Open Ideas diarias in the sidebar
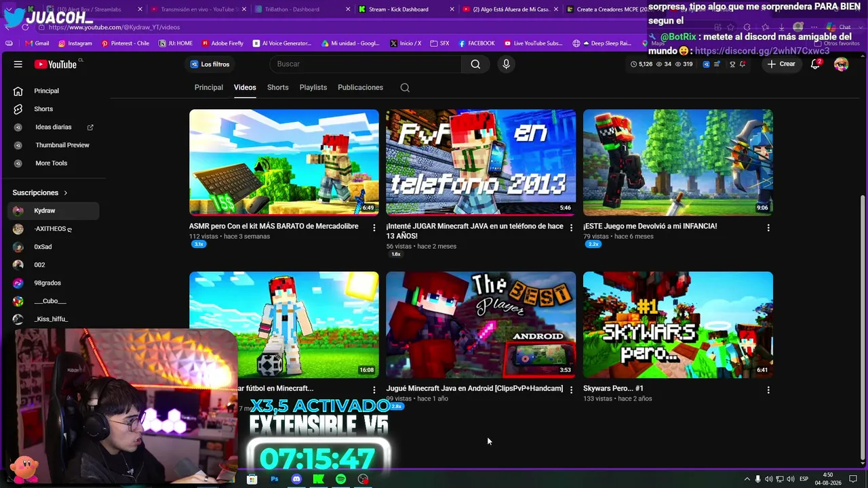868x488 pixels. coord(54,127)
